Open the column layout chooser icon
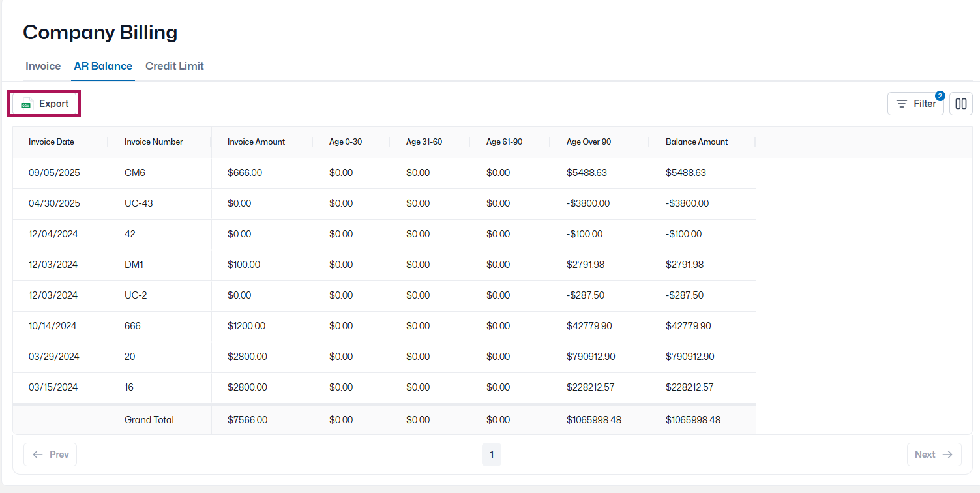Viewport: 980px width, 493px height. click(961, 104)
